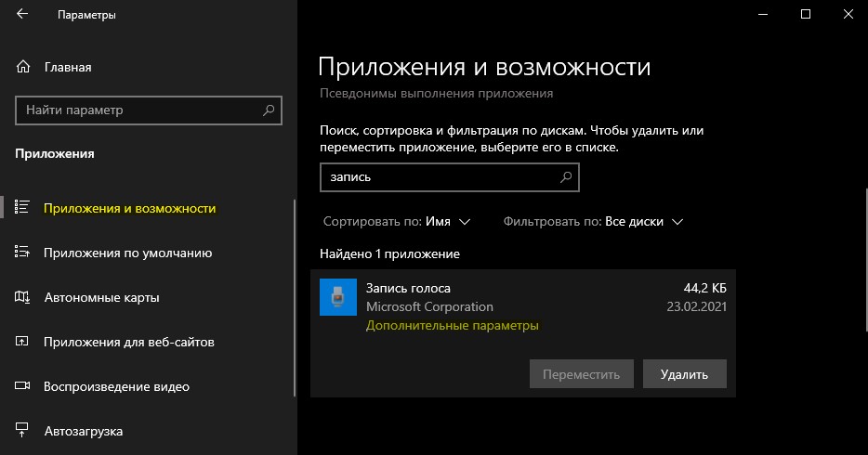This screenshot has width=868, height=455.
Task: Click the Автозагрузка startup icon
Action: pos(21,430)
